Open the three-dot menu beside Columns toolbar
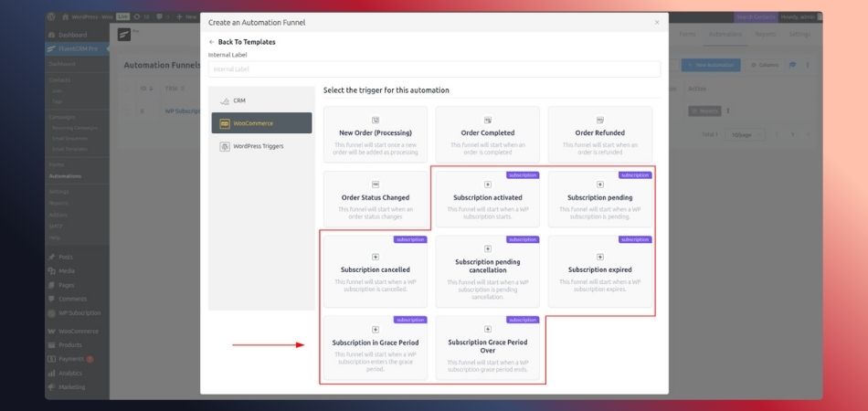Screen dimensions: 868x411 (x=807, y=65)
